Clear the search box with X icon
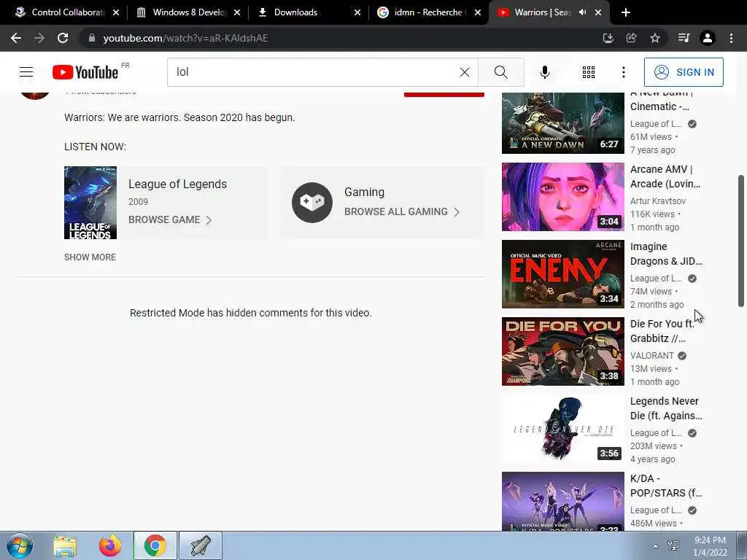 [465, 72]
